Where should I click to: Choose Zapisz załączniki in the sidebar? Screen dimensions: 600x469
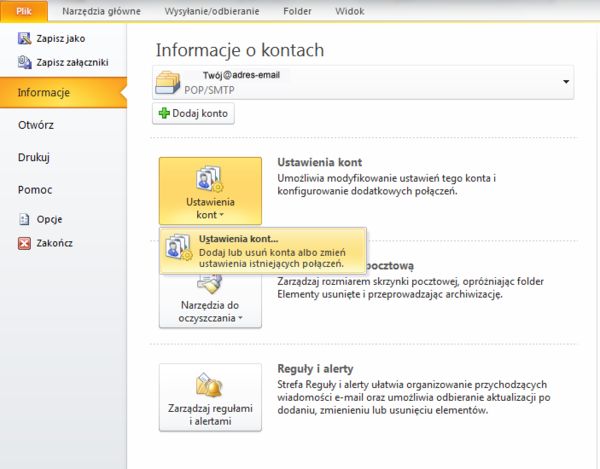pyautogui.click(x=63, y=62)
